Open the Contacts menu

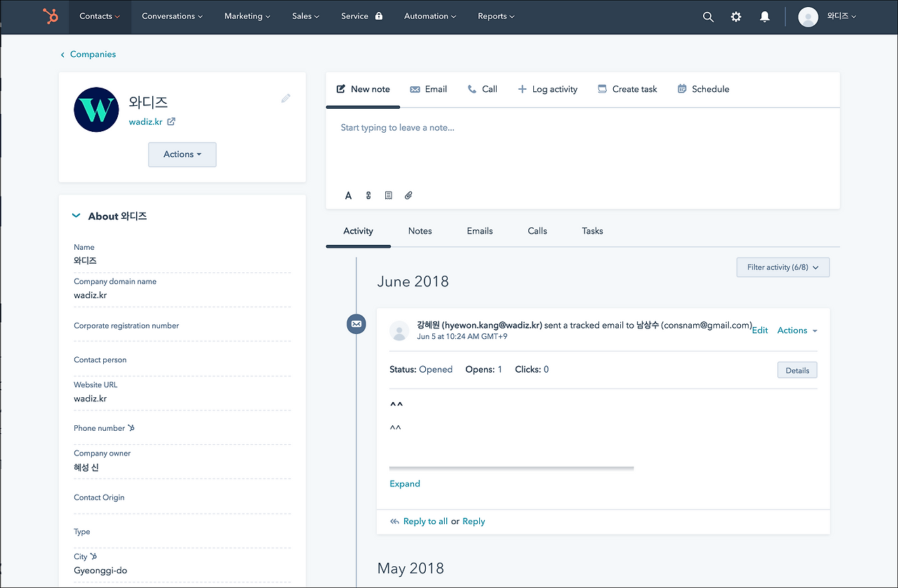(100, 16)
